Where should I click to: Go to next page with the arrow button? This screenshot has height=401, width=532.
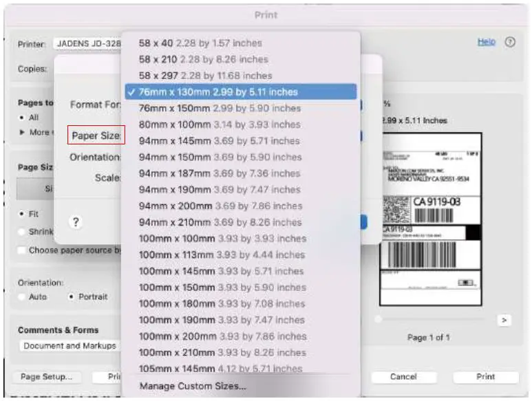tap(504, 320)
